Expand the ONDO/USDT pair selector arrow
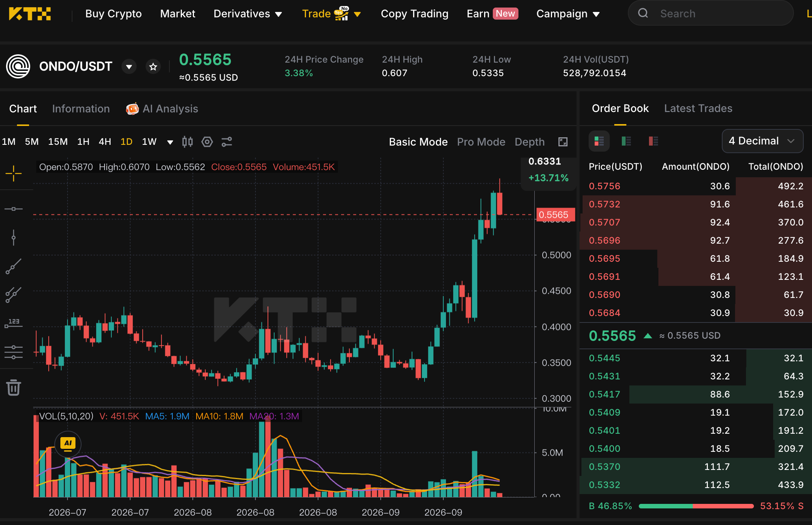The height and width of the screenshot is (525, 812). [129, 67]
